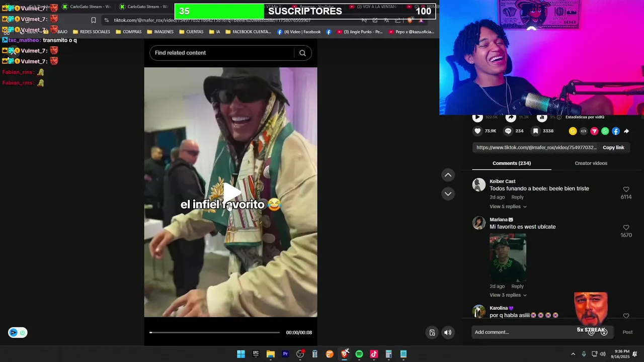The image size is (644, 362).
Task: Open COMPRAS bookmark folder
Action: pos(129,32)
